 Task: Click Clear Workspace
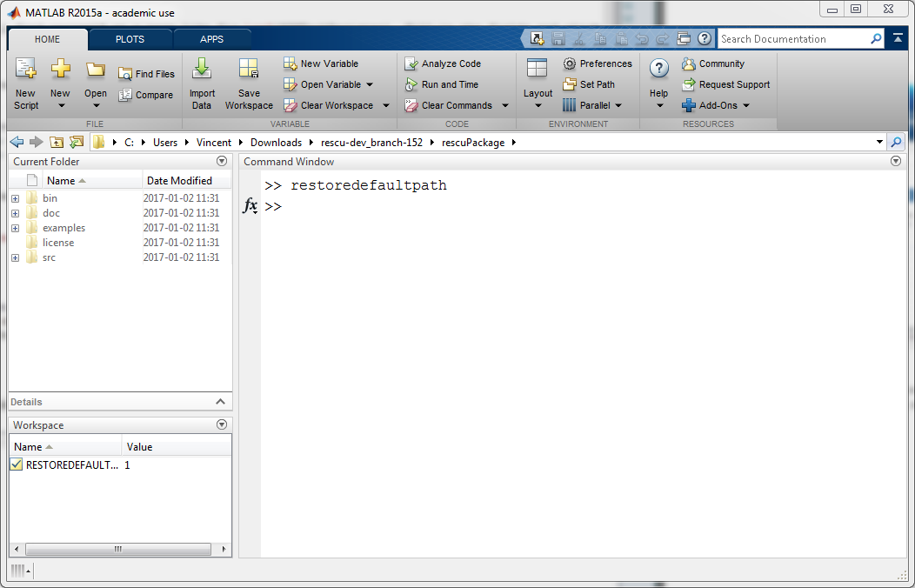(x=329, y=105)
